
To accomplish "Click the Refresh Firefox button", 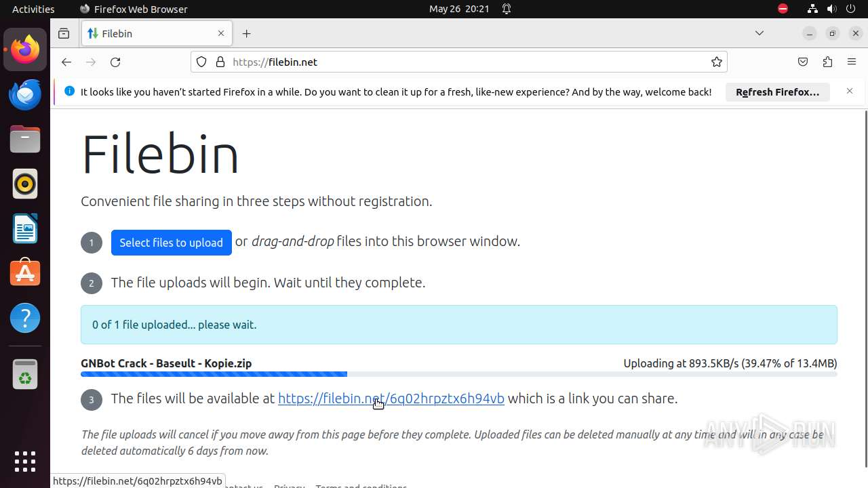I will [778, 91].
